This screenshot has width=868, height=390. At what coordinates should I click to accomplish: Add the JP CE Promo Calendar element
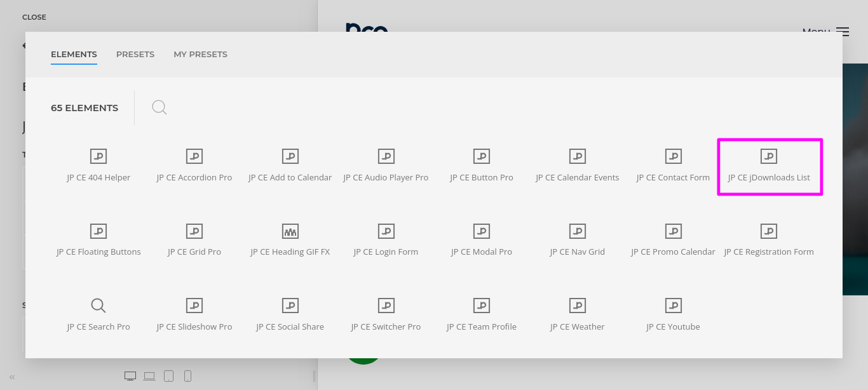coord(673,241)
